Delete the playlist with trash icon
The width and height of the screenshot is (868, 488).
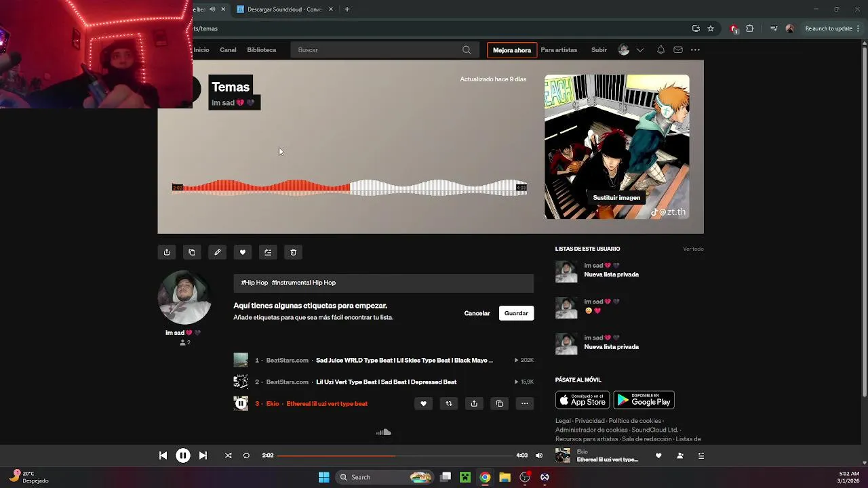coord(293,252)
